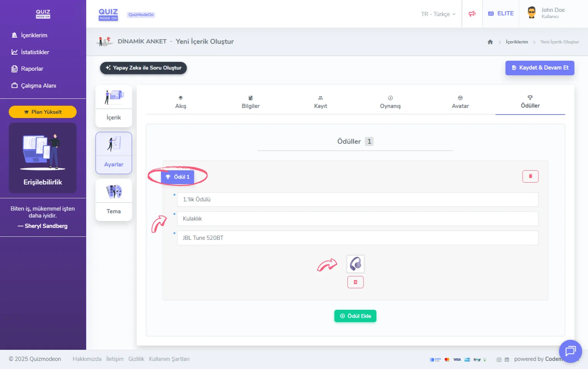The width and height of the screenshot is (588, 369).
Task: Open İstatistikler in the sidebar
Action: point(35,52)
